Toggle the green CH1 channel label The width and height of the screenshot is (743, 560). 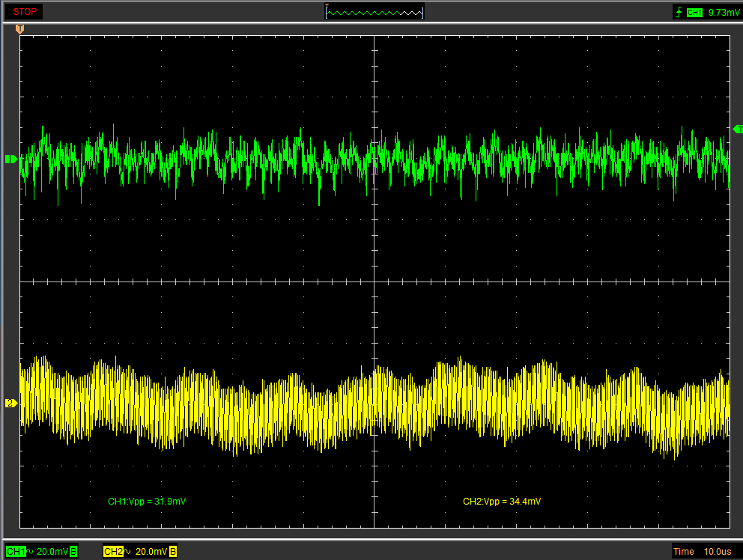point(15,552)
